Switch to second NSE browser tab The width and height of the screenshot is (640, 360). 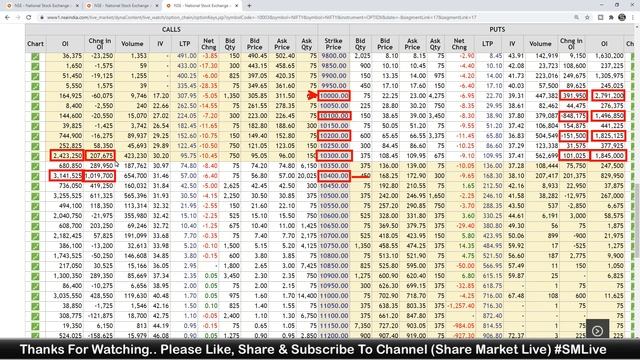[x=121, y=6]
